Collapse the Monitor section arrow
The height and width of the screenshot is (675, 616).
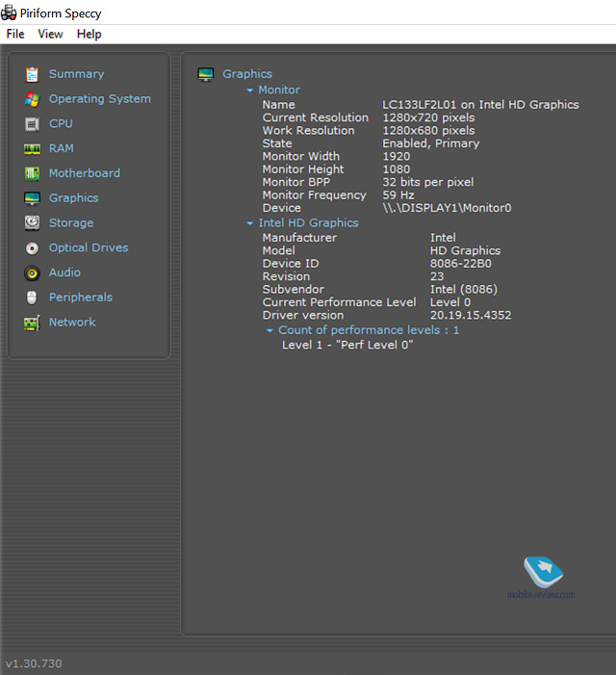[x=250, y=91]
